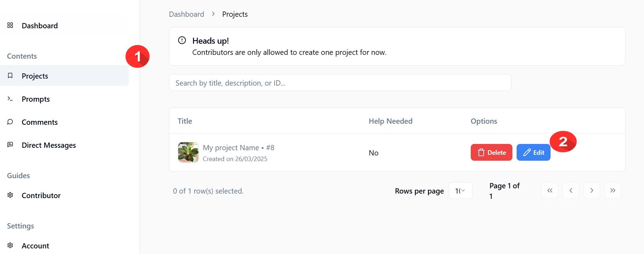
Task: Click the Contributor gear icon
Action: 10,195
